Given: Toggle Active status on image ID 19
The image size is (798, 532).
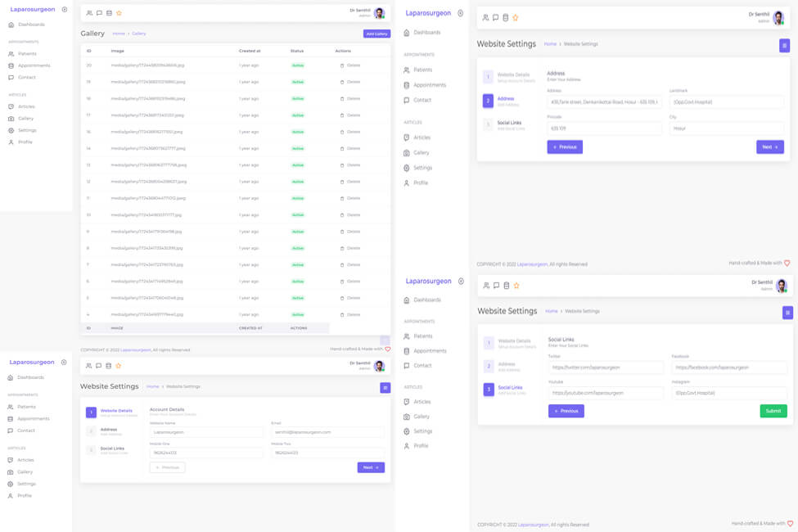Looking at the screenshot, I should [296, 82].
